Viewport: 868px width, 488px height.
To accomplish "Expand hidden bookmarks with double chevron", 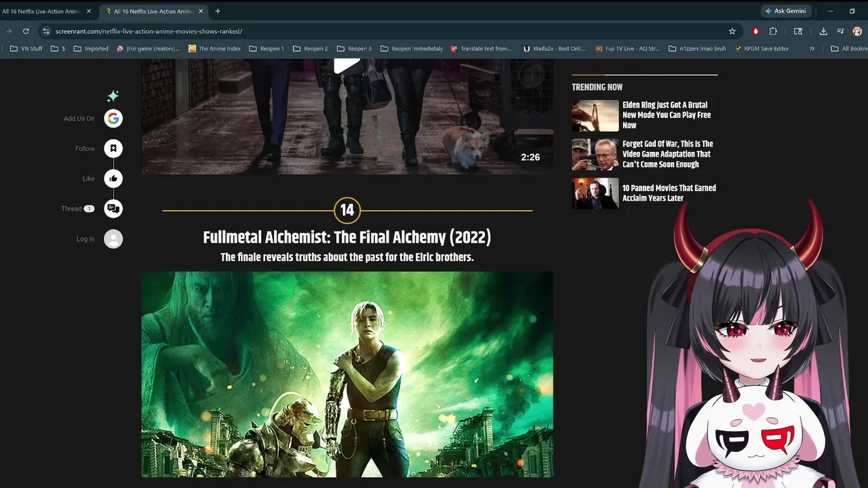I will [812, 49].
